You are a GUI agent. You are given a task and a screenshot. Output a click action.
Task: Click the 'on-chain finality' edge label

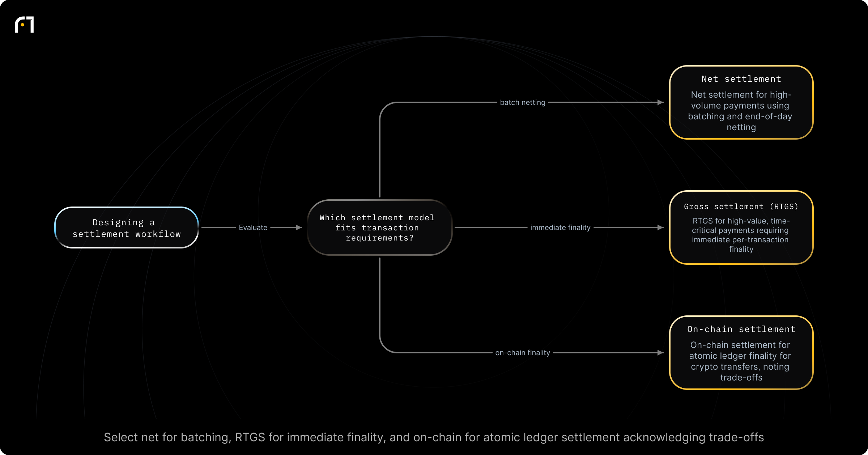[522, 353]
